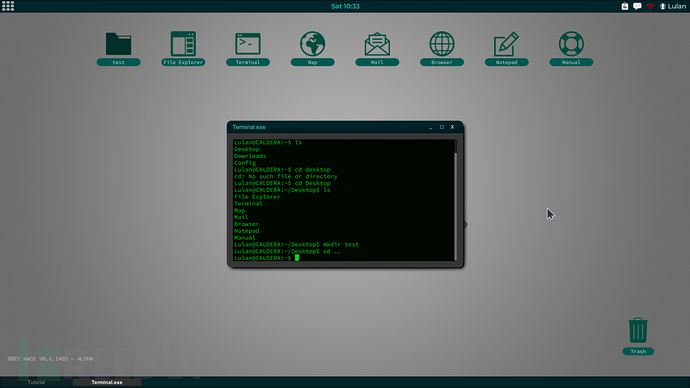
Task: Launch File Explorer from the desktop
Action: [x=183, y=48]
